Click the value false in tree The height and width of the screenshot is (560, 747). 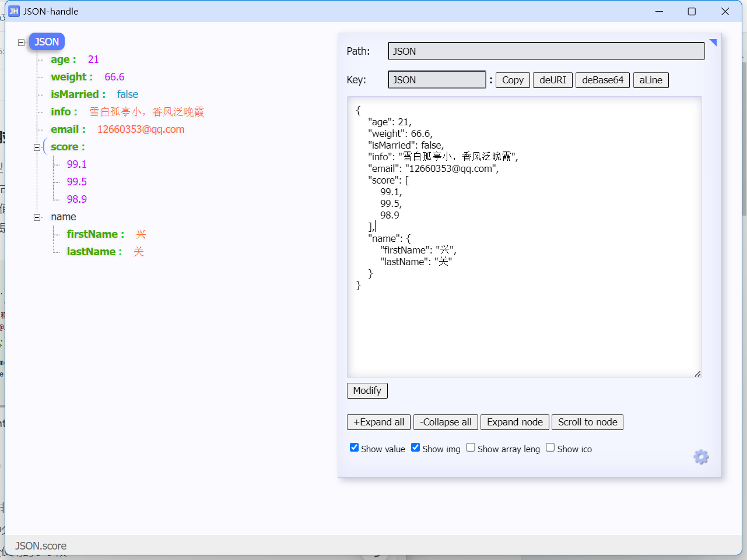(128, 94)
